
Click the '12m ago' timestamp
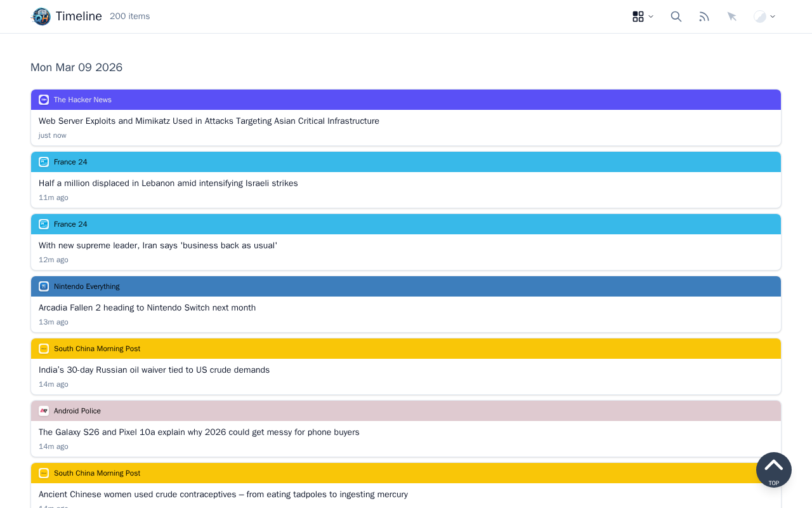(53, 260)
